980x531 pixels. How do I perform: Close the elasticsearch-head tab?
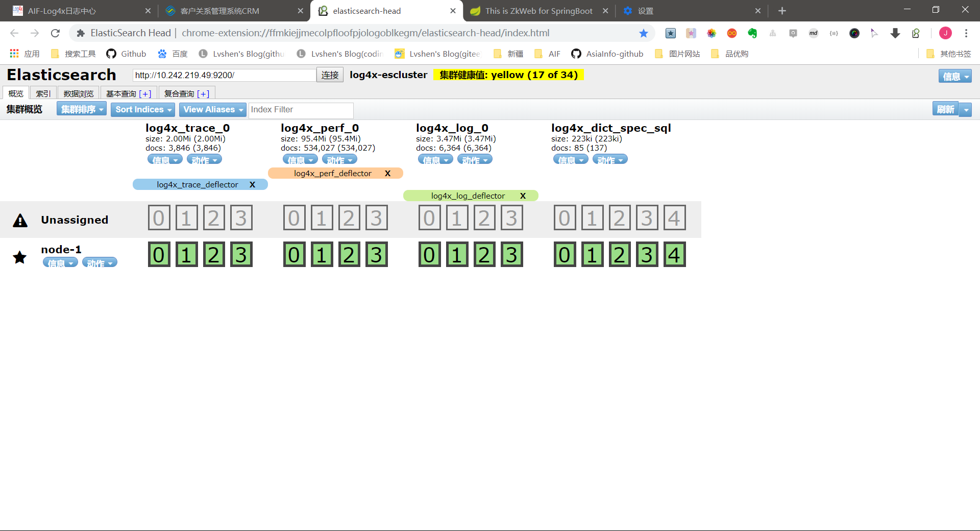453,11
